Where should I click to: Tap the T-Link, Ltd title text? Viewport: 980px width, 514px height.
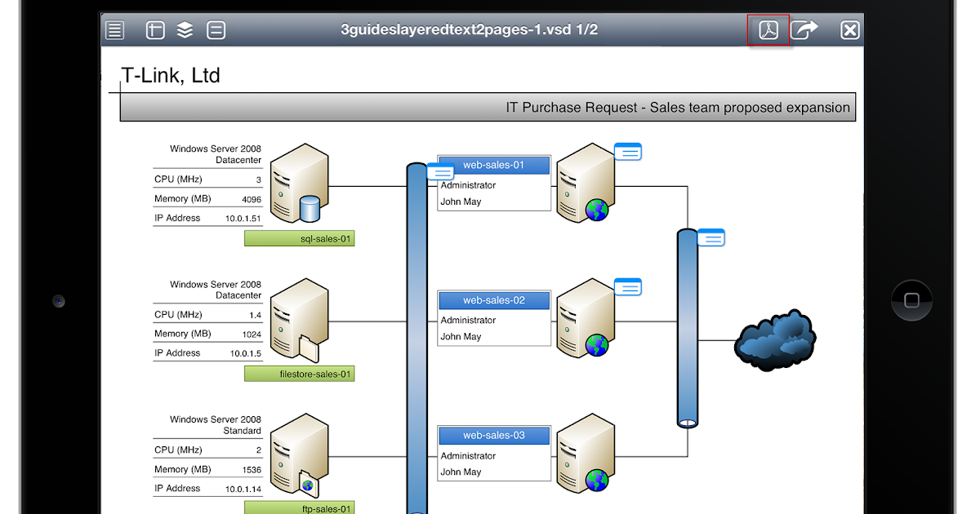(x=171, y=76)
